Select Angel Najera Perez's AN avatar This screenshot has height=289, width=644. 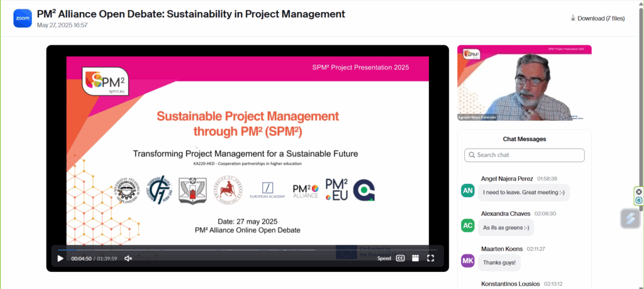[x=467, y=190]
